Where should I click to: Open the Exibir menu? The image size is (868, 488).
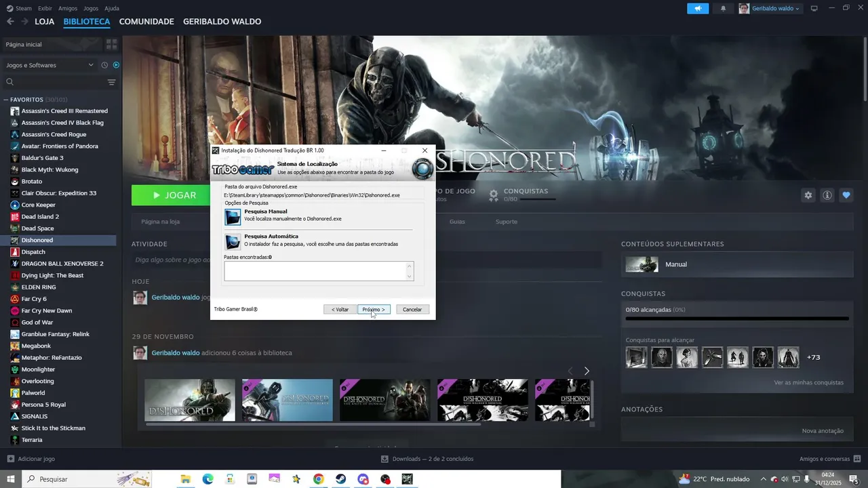45,8
